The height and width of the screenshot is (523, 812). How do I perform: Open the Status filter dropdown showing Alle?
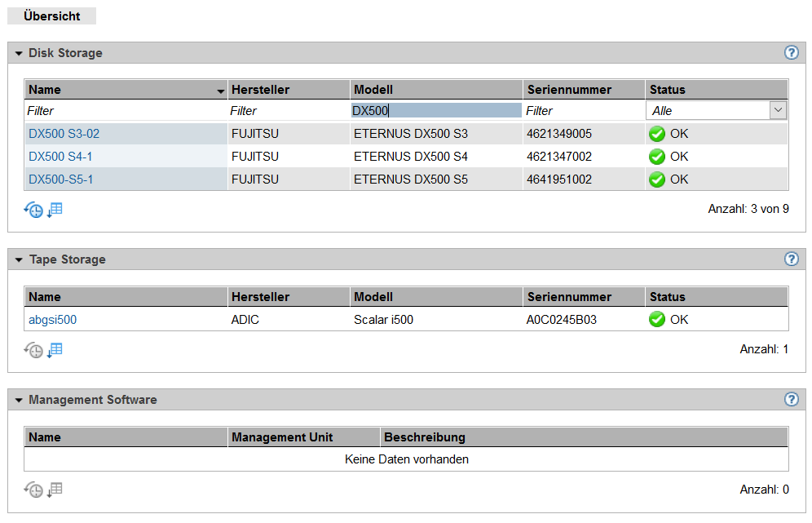(717, 110)
